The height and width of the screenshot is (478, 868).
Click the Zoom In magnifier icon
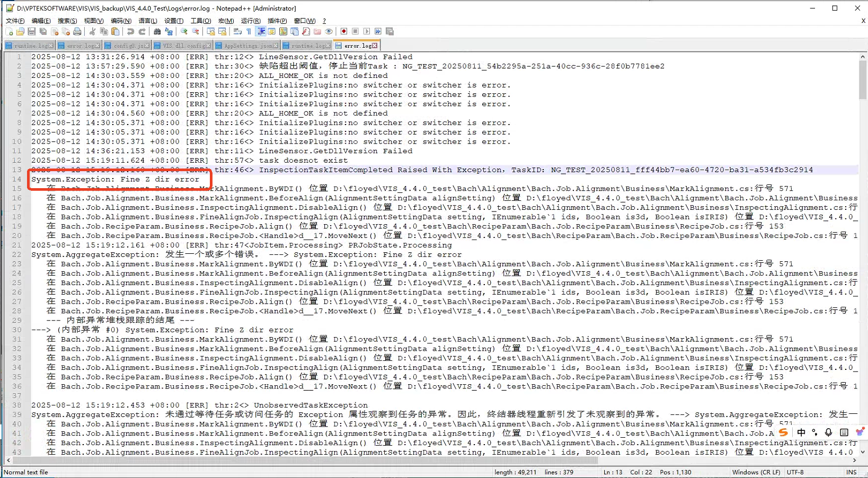point(184,32)
